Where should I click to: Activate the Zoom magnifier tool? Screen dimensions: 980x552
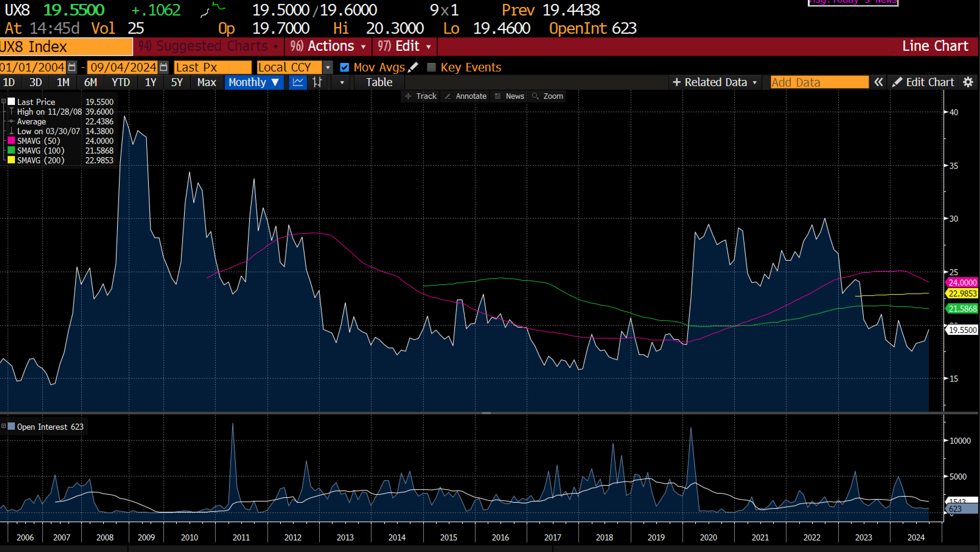click(548, 96)
